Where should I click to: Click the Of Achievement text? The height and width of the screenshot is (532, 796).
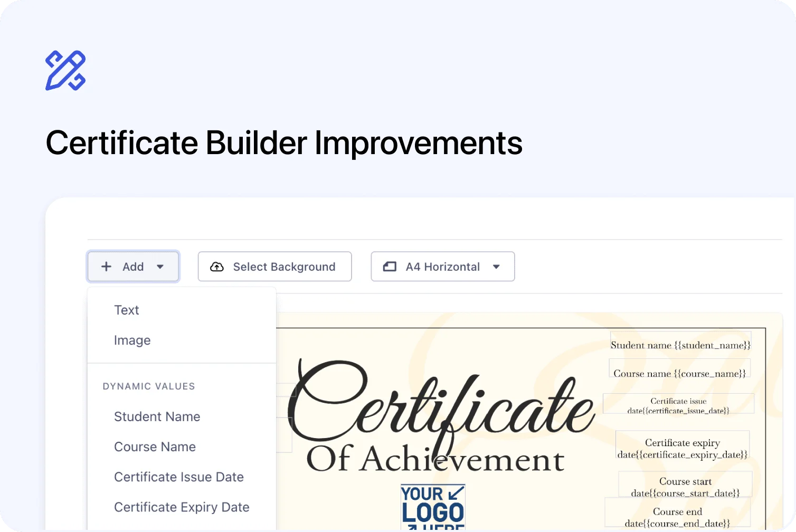pyautogui.click(x=435, y=459)
